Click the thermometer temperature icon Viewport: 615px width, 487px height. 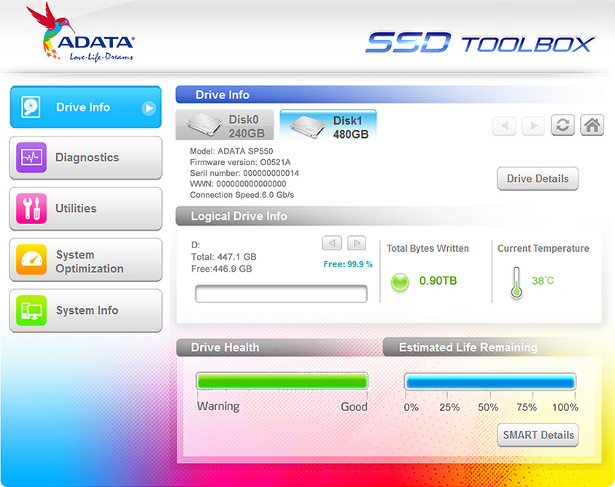click(515, 283)
